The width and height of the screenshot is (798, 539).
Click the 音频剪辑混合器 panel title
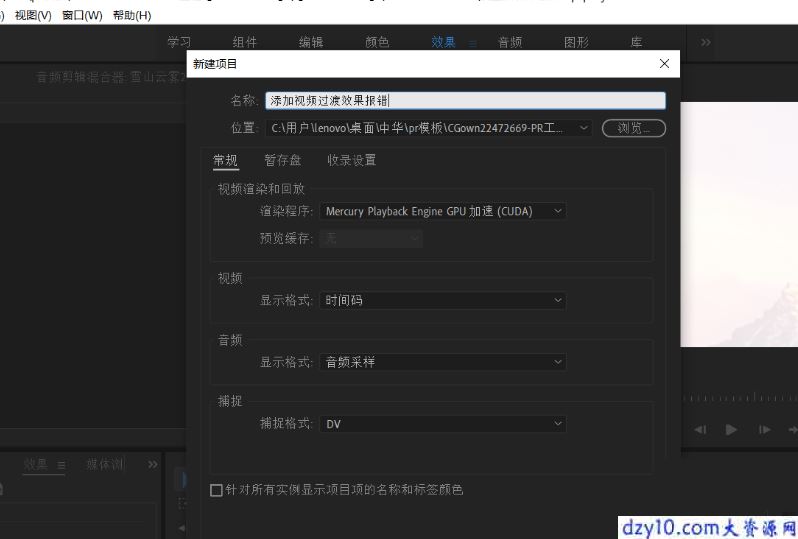(x=111, y=77)
